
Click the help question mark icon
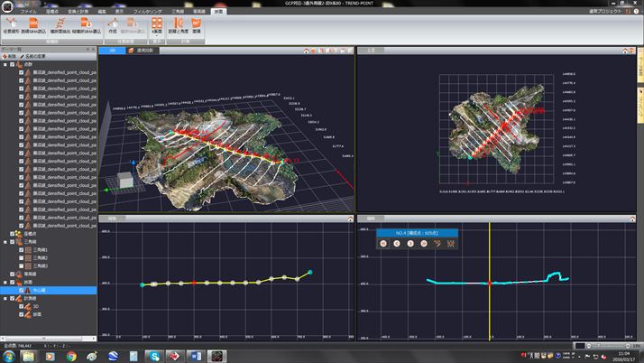tap(637, 11)
